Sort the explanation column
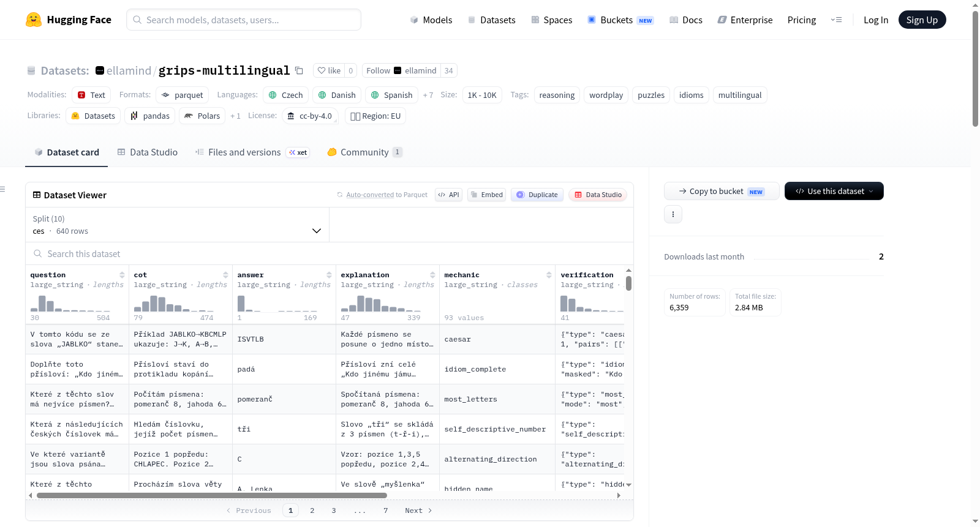The height and width of the screenshot is (527, 980). click(x=432, y=275)
